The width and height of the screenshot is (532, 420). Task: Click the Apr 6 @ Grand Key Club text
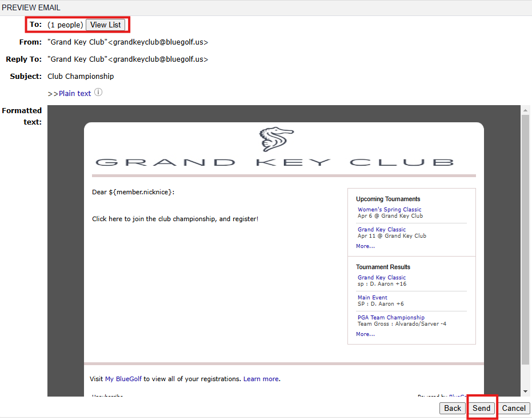pyautogui.click(x=390, y=216)
